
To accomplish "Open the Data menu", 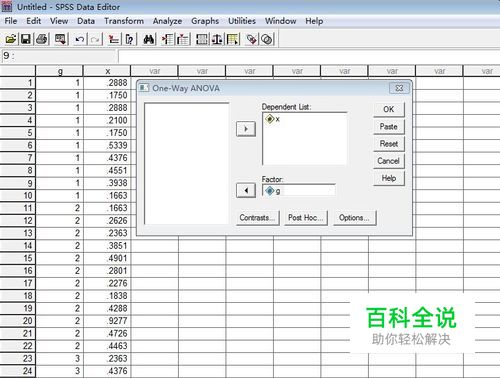I will tap(86, 21).
